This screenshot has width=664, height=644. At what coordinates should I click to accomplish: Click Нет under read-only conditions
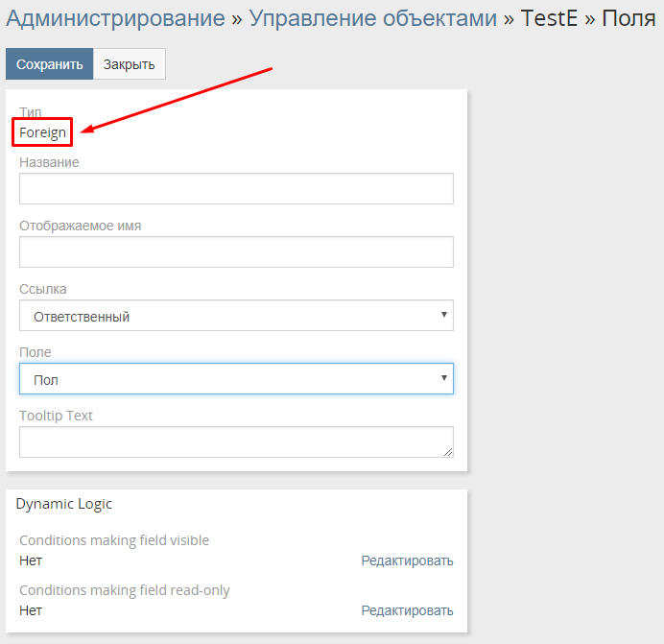pos(31,610)
